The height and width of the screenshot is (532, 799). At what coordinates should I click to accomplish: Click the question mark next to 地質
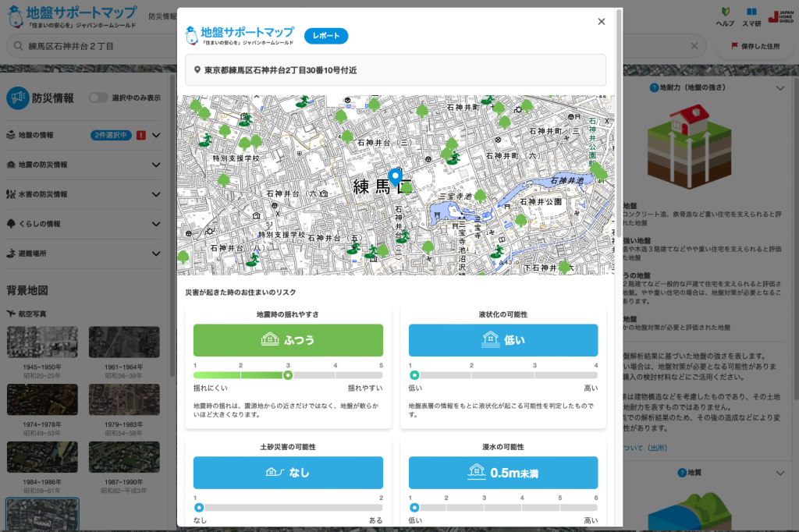681,473
